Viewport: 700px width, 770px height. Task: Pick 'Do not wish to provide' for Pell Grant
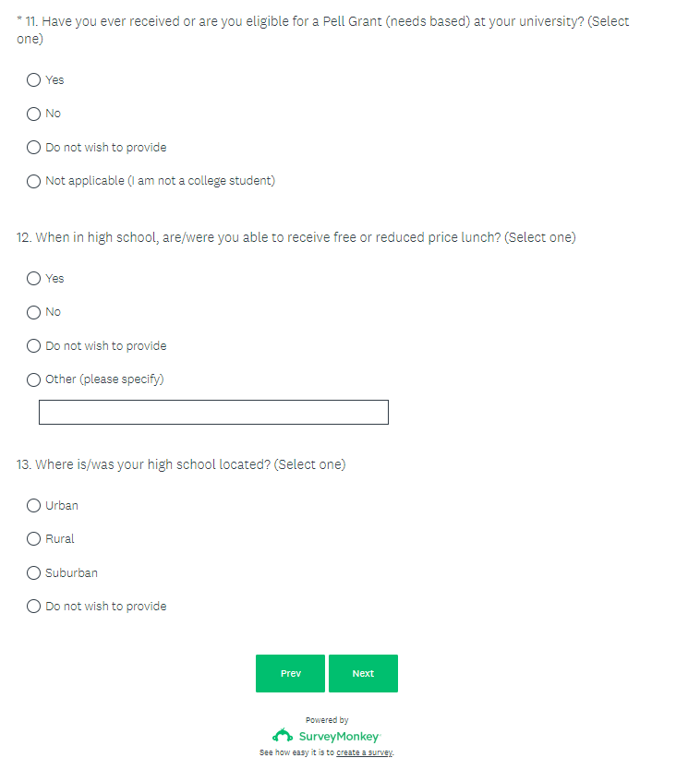(34, 148)
